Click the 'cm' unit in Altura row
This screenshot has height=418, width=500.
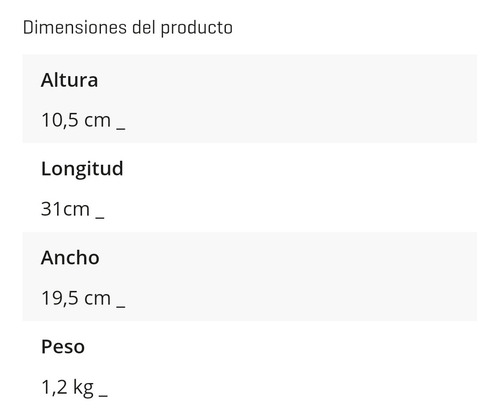coord(97,121)
